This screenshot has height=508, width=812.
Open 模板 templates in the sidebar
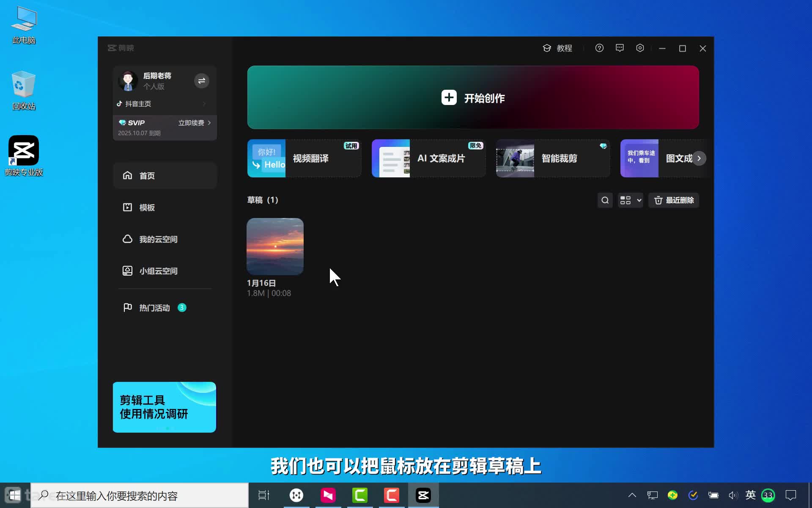pos(165,207)
